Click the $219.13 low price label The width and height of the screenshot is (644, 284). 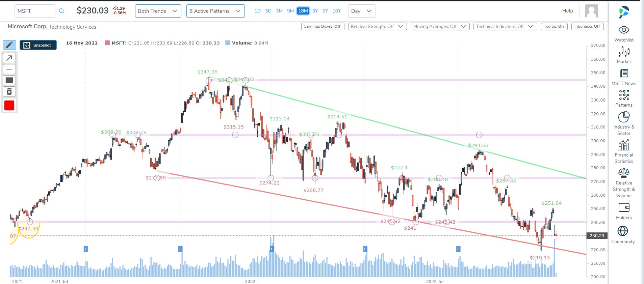pos(540,258)
